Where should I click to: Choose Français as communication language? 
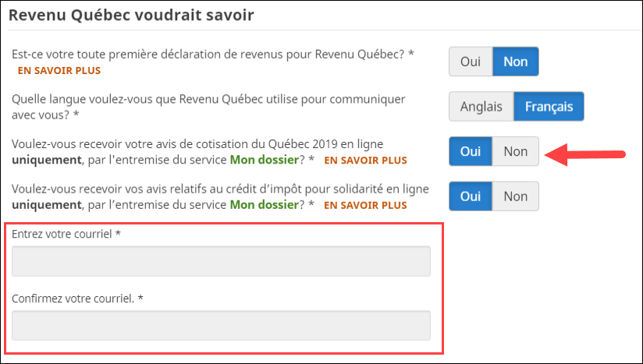click(549, 107)
